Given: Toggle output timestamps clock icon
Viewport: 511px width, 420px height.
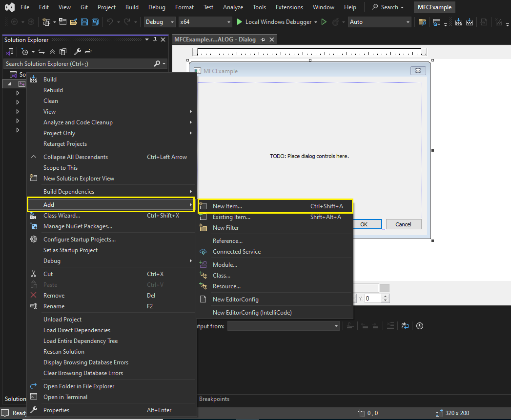Looking at the screenshot, I should pos(420,326).
